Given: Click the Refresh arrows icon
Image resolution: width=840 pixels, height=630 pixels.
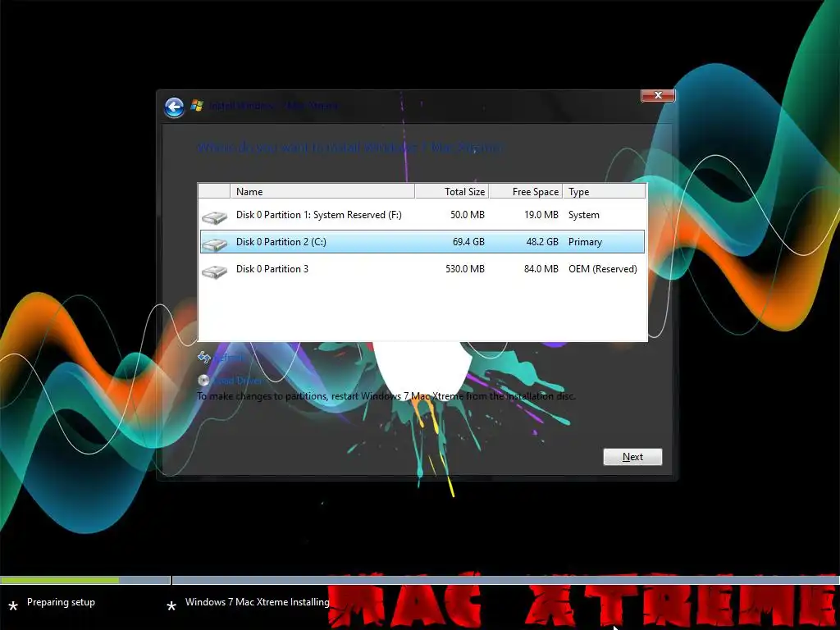Looking at the screenshot, I should tap(203, 357).
